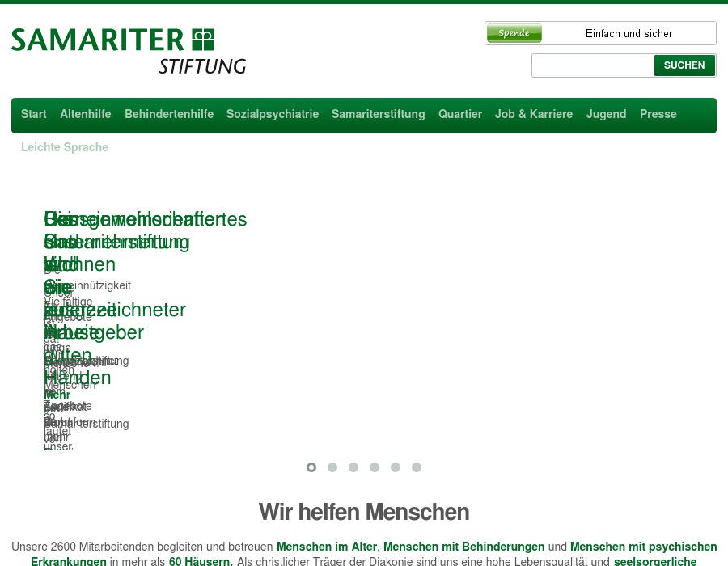
Task: Select the second carousel dot
Action: (332, 467)
